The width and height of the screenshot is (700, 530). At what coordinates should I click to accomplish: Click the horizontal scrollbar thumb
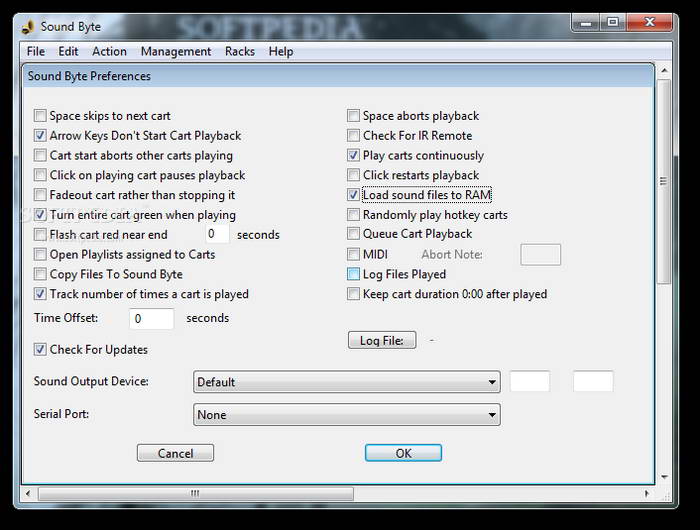click(196, 493)
